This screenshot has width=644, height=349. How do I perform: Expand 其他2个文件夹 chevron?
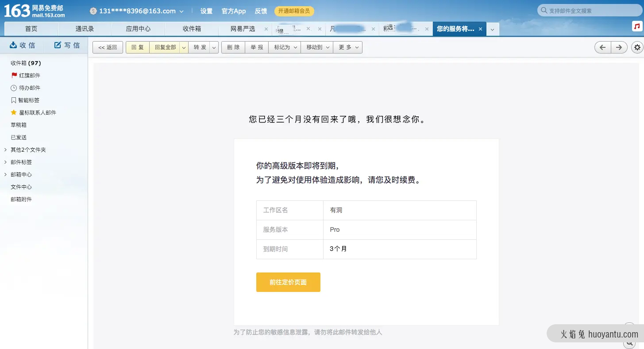5,150
